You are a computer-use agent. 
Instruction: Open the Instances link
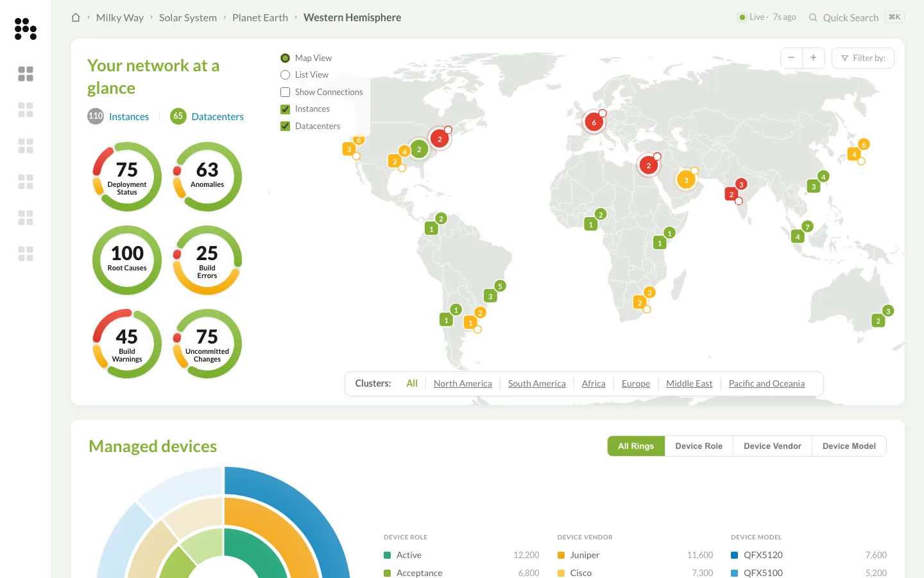tap(129, 116)
